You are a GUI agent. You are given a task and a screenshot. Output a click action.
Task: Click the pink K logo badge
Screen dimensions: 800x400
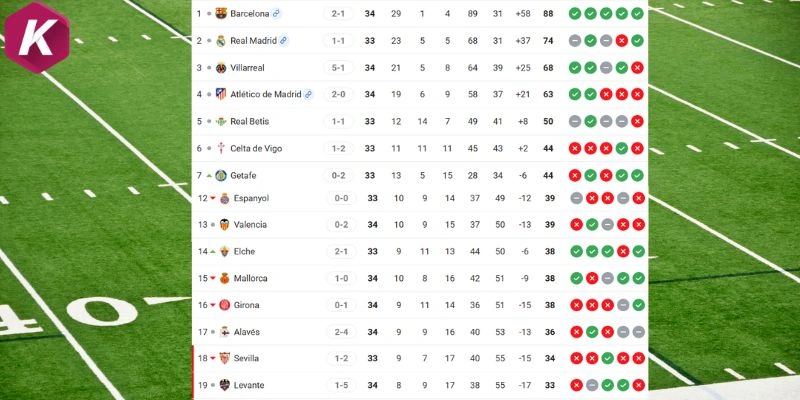(37, 38)
